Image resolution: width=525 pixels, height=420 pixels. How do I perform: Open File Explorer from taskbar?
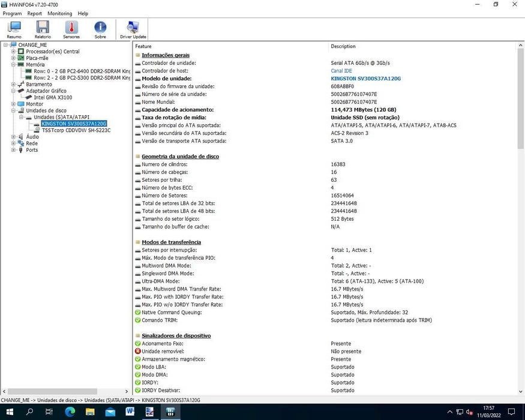pos(90,412)
